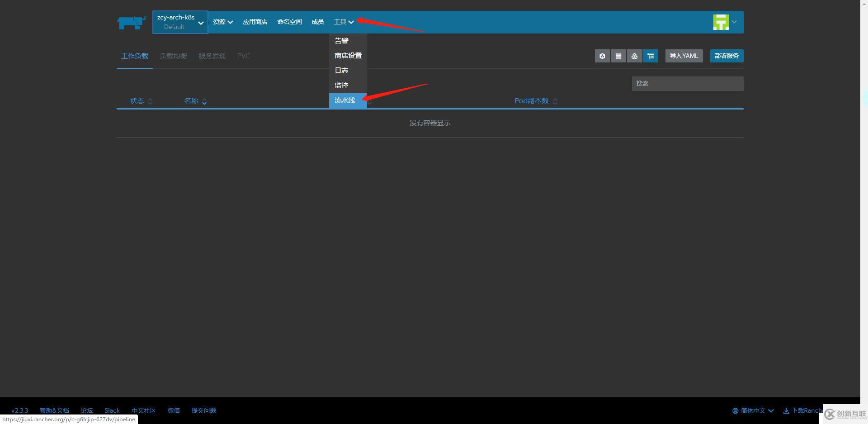Click the Rancher cattle logo
The image size is (868, 424).
(x=132, y=22)
